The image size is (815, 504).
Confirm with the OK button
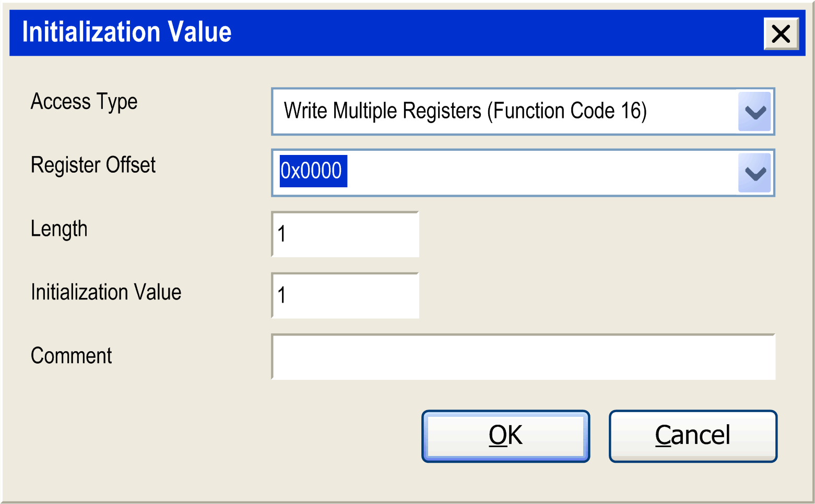tap(505, 436)
